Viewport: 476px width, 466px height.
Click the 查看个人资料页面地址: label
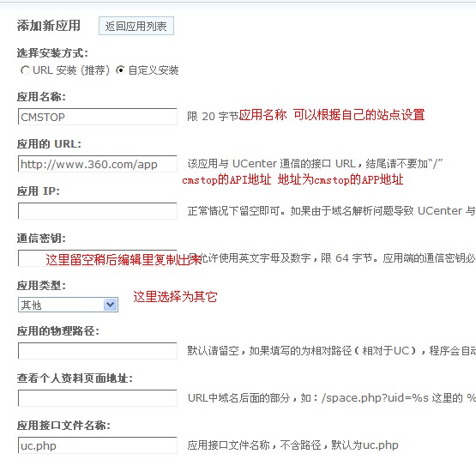click(75, 378)
